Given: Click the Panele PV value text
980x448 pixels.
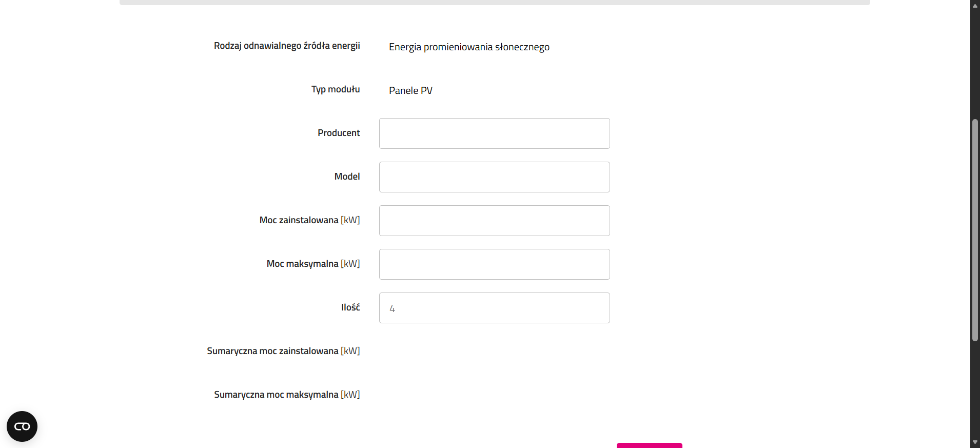Looking at the screenshot, I should (410, 90).
